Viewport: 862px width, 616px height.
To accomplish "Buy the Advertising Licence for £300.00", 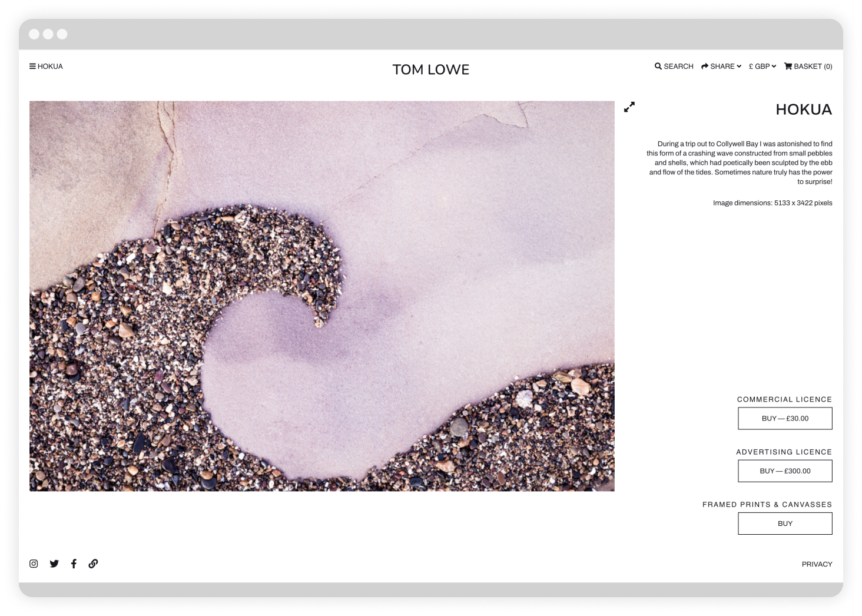I will point(784,471).
